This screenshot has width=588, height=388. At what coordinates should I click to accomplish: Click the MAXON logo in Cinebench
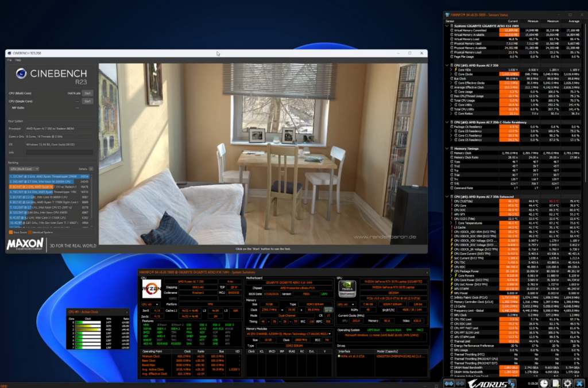(x=25, y=245)
